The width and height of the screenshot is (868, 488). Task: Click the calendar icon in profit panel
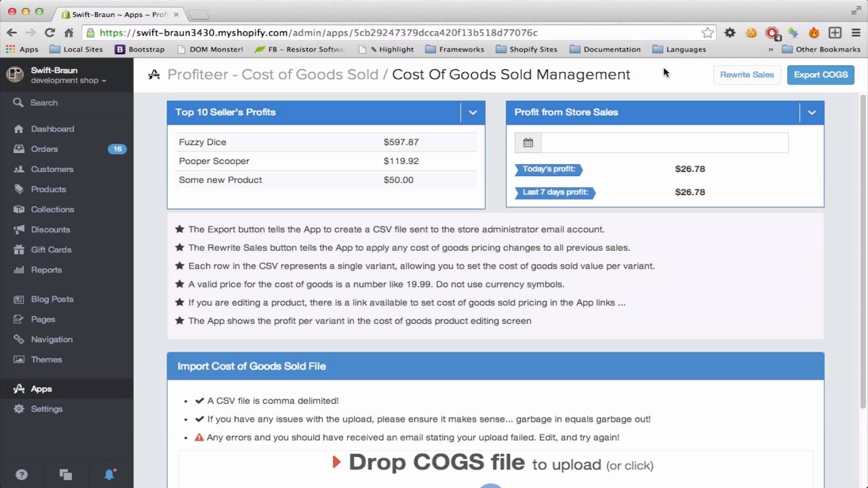528,142
